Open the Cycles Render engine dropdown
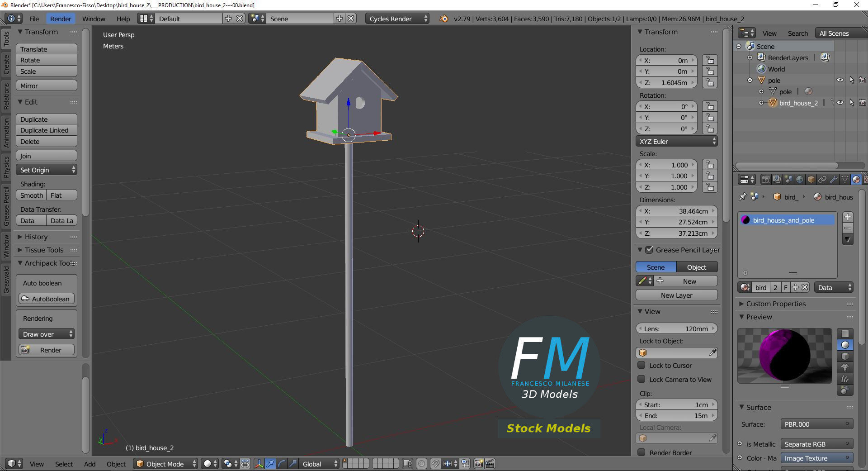This screenshot has height=471, width=868. point(397,19)
